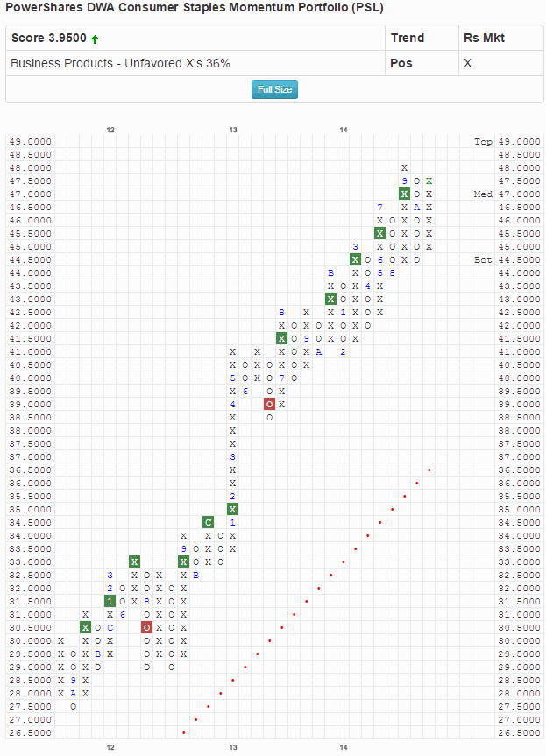Click the Top marker label on chart
Image resolution: width=546 pixels, height=756 pixels.
[483, 141]
